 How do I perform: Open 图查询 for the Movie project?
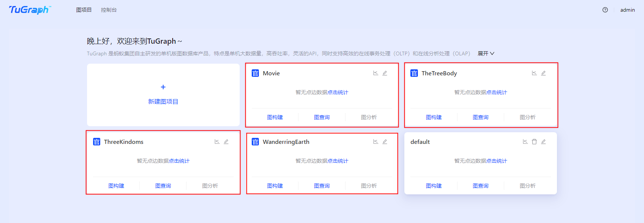coord(322,117)
